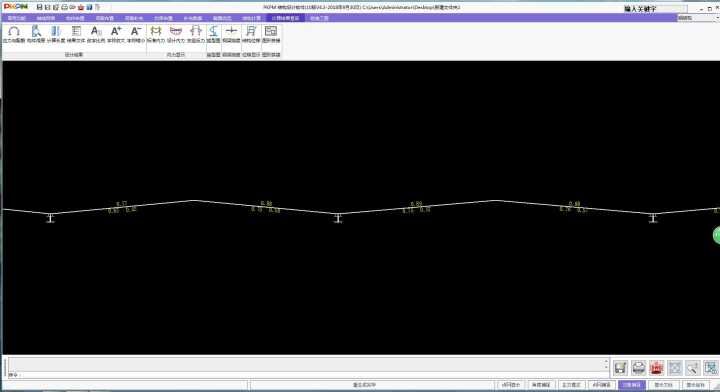Click the magnifier zoom icon bottom right
The image size is (720, 392).
pos(692,367)
